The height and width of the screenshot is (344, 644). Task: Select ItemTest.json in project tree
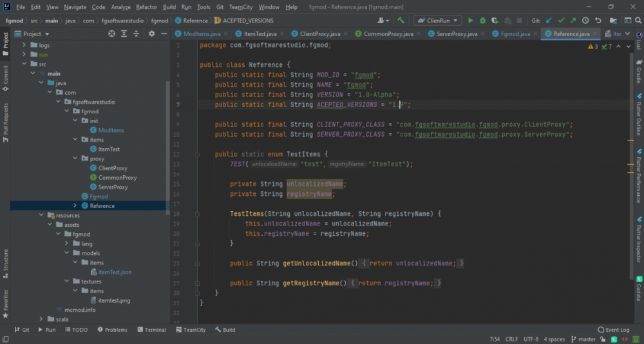click(x=115, y=272)
